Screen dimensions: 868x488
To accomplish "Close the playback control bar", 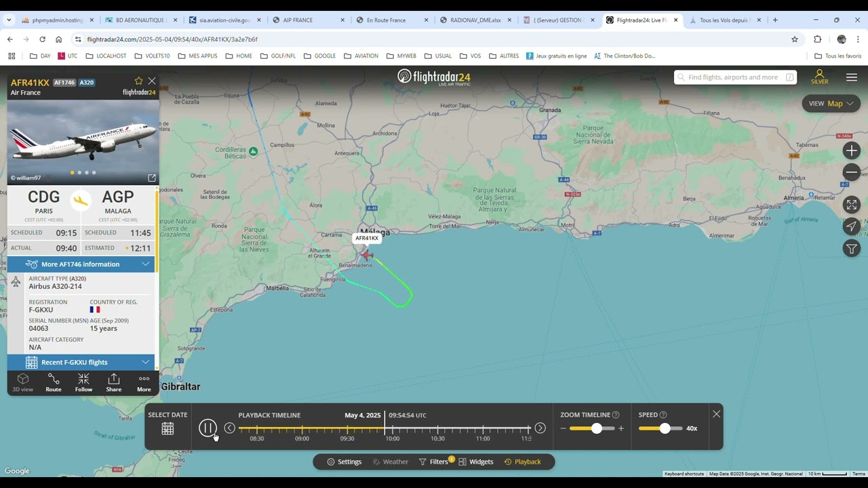I will (716, 414).
